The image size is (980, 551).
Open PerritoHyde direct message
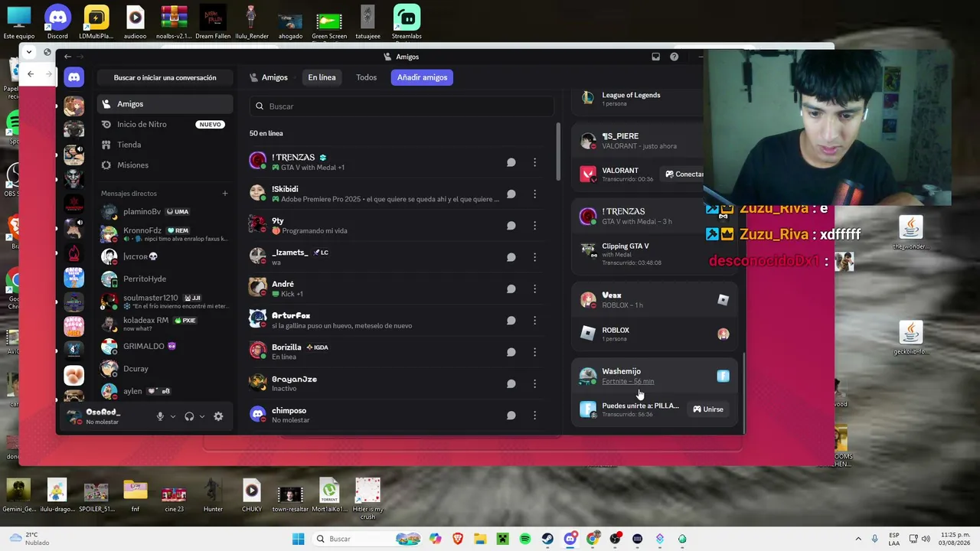click(165, 279)
